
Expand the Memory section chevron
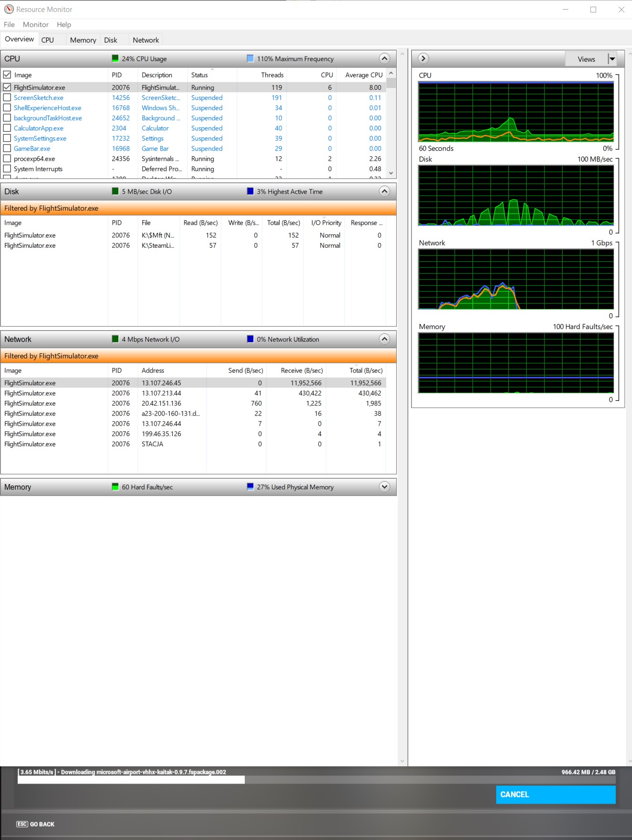(384, 487)
